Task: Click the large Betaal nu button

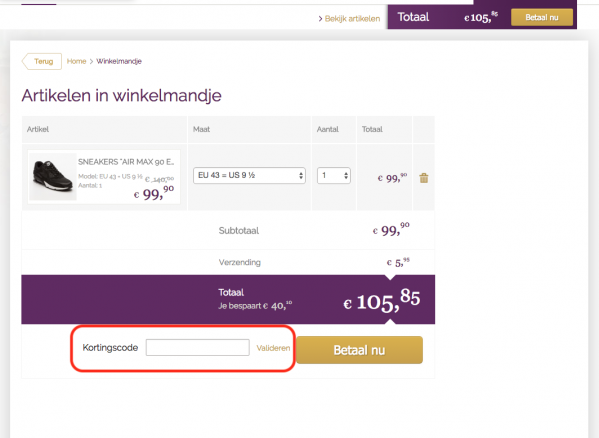Action: point(359,350)
